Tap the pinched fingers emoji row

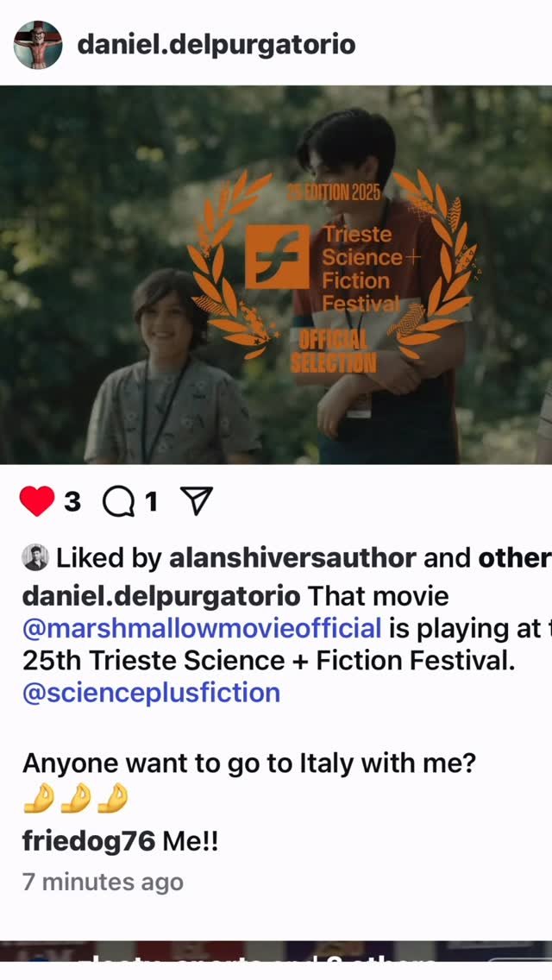[76, 799]
